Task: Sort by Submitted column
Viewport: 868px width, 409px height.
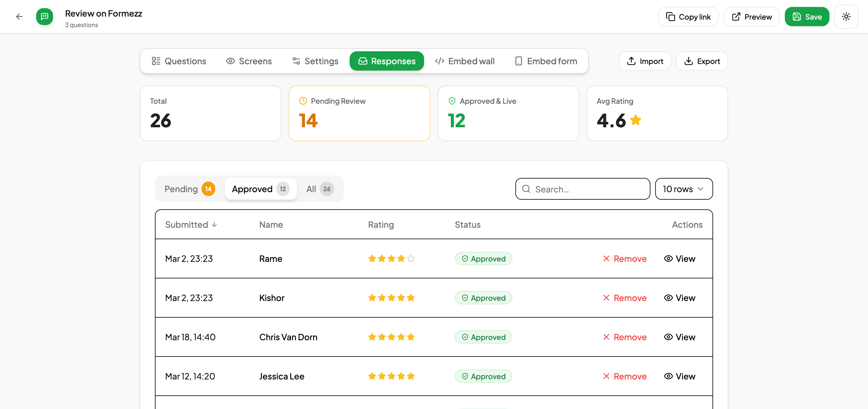Action: tap(191, 225)
